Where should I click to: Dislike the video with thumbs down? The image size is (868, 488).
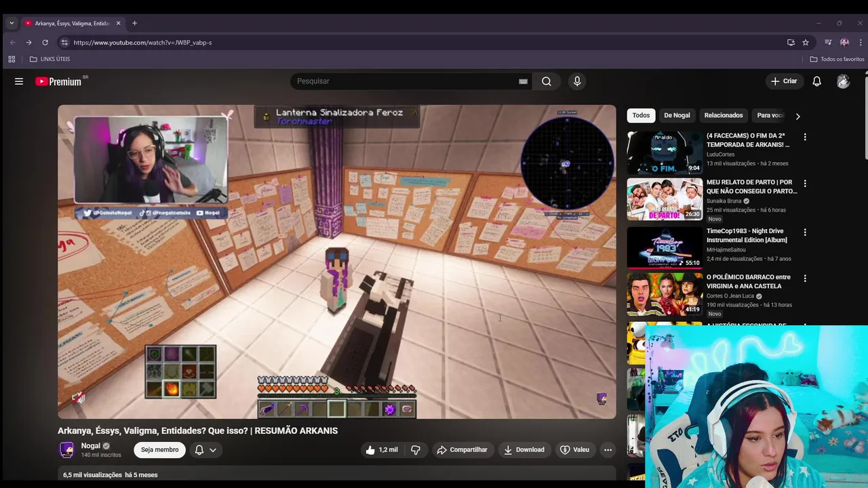(x=416, y=450)
